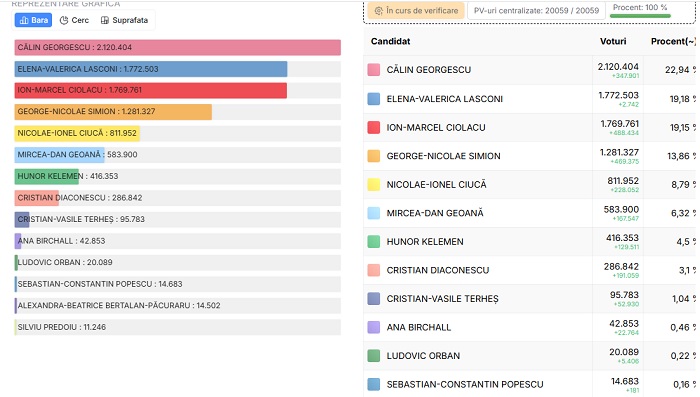Switch to the Bara chart view
The image size is (700, 397).
click(33, 20)
